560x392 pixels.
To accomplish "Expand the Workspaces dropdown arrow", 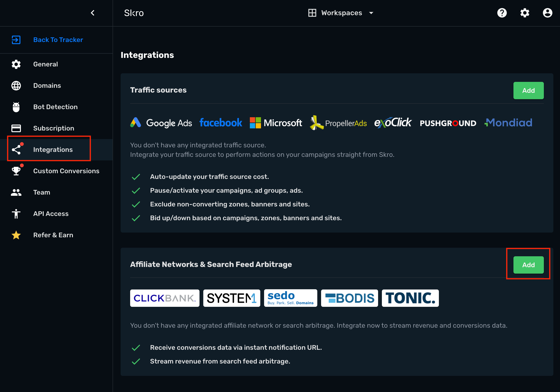I will point(371,13).
